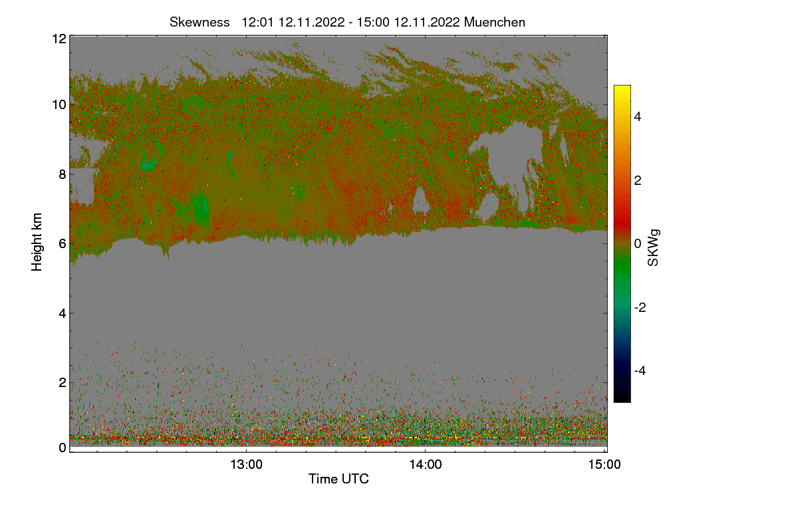Click the height tick label '10'
Image resolution: width=798 pixels, height=532 pixels.
coord(59,104)
